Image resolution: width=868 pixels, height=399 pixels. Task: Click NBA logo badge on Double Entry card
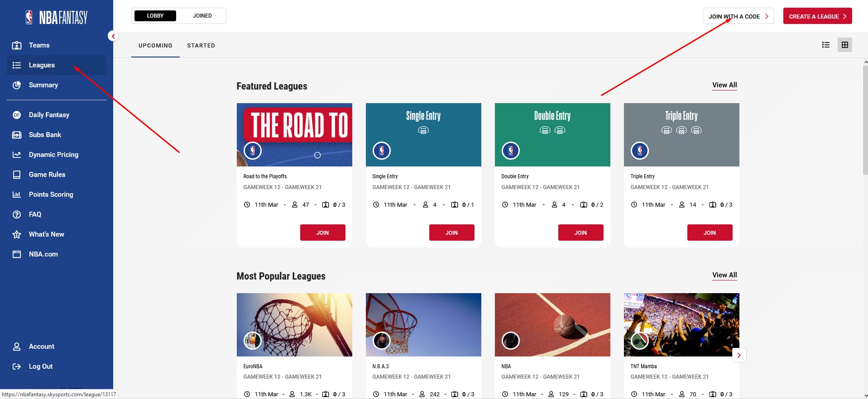pos(511,151)
